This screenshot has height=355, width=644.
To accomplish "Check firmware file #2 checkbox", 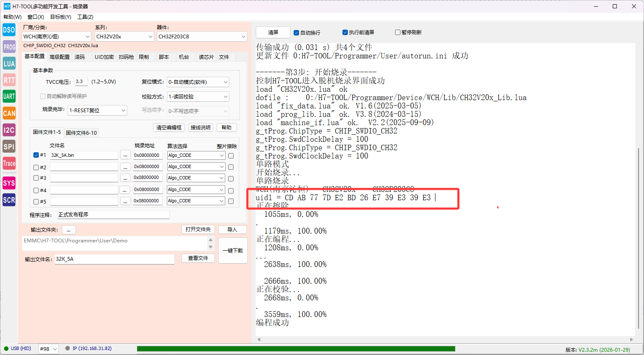I will pos(36,167).
